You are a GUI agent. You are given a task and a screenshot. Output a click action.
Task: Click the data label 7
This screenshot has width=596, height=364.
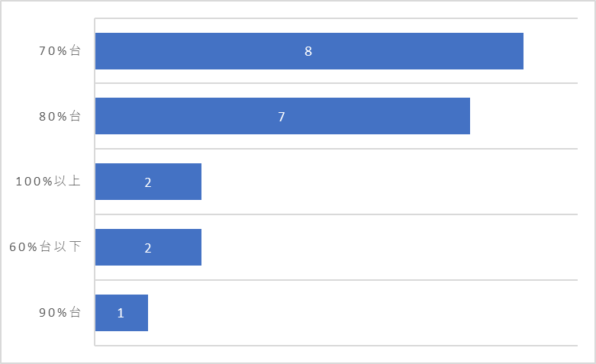[282, 117]
